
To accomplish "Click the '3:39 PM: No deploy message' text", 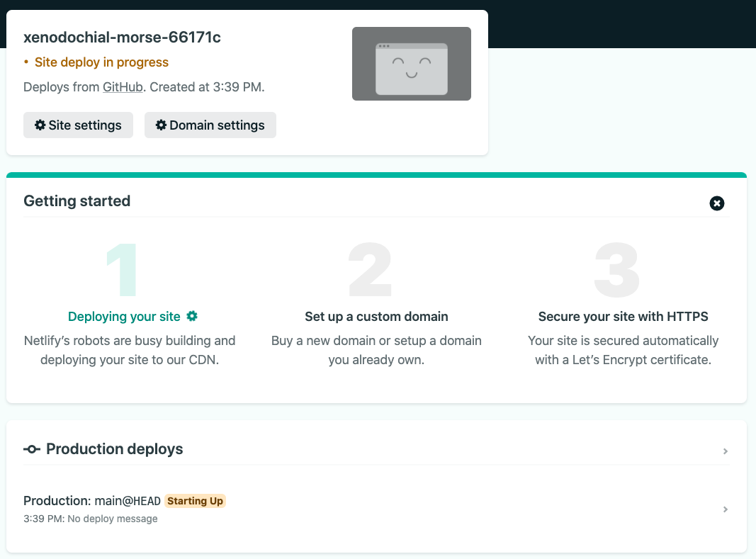I will pos(91,519).
